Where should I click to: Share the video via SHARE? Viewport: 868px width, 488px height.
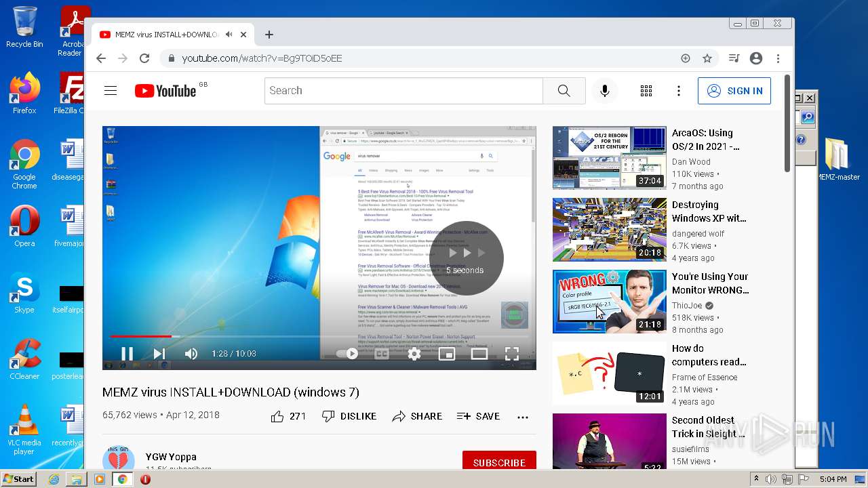417,416
